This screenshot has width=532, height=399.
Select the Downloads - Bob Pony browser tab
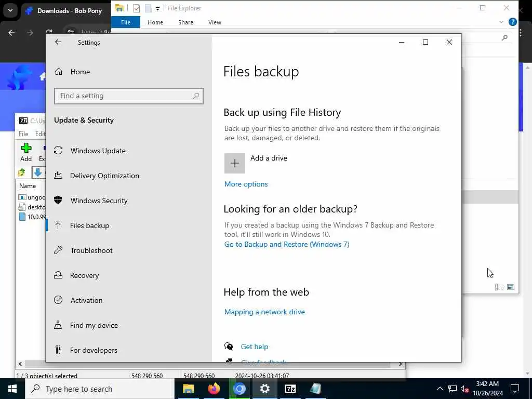click(66, 11)
